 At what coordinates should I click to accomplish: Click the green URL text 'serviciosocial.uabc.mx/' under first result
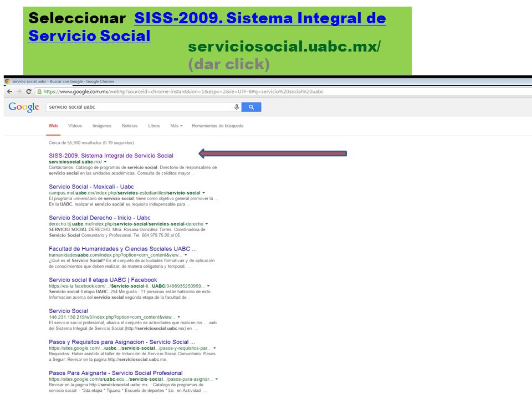point(75,162)
